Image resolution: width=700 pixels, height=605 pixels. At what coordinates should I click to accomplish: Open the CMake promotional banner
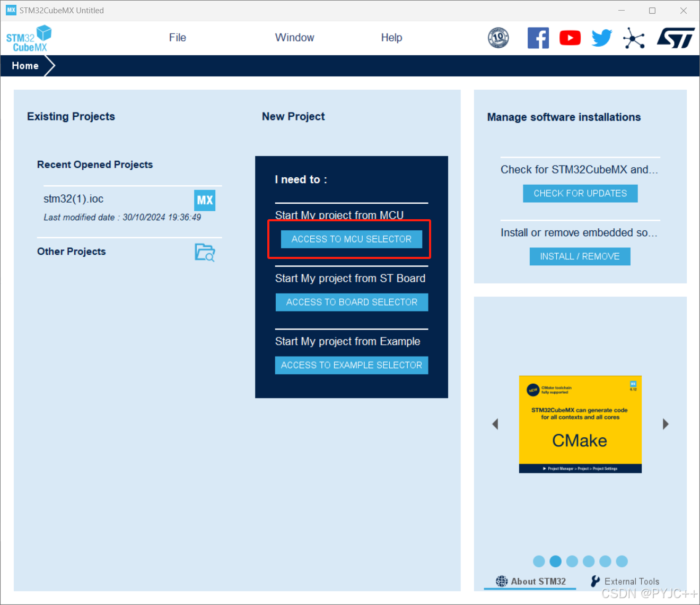[x=580, y=425]
